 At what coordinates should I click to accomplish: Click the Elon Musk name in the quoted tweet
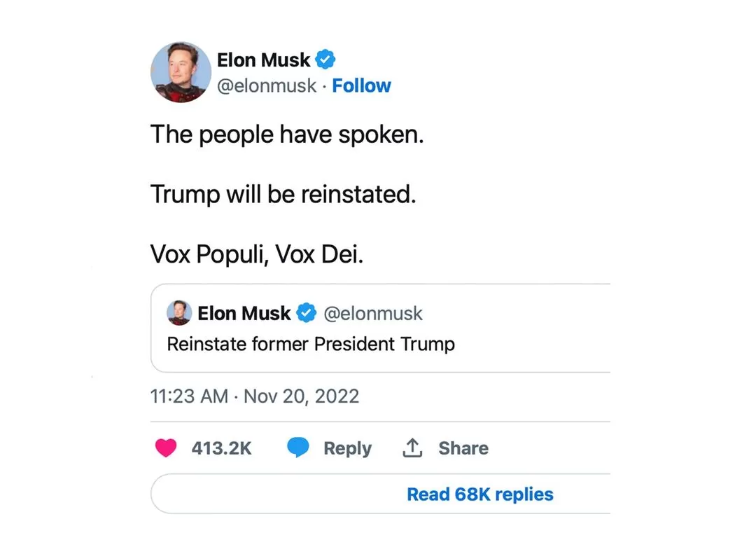pos(244,313)
